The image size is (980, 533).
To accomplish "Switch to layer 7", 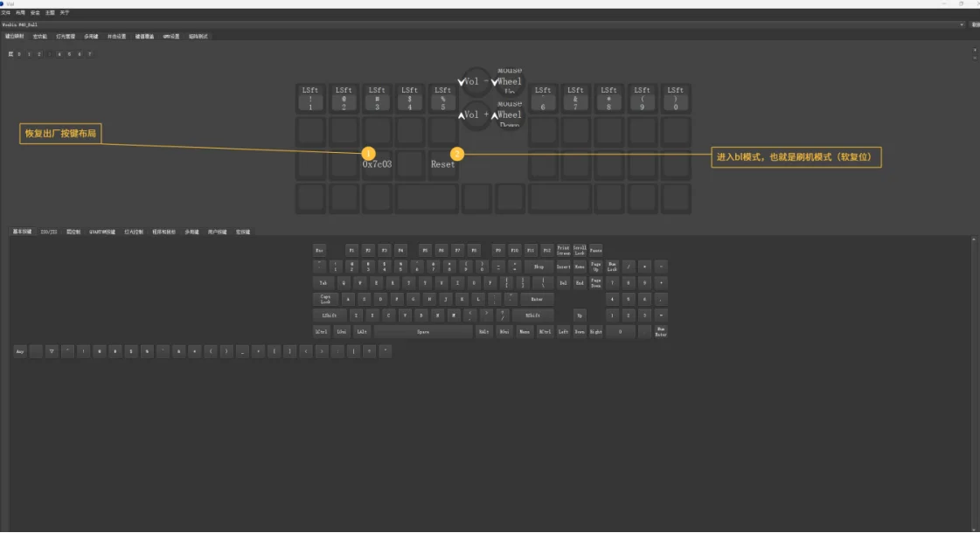I will pyautogui.click(x=89, y=54).
